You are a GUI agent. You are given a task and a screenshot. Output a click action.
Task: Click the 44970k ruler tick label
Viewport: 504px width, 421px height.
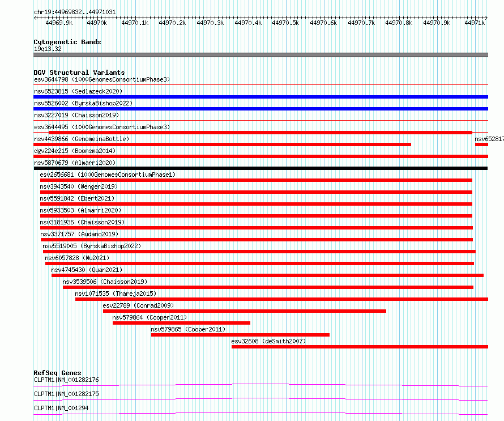tap(97, 23)
